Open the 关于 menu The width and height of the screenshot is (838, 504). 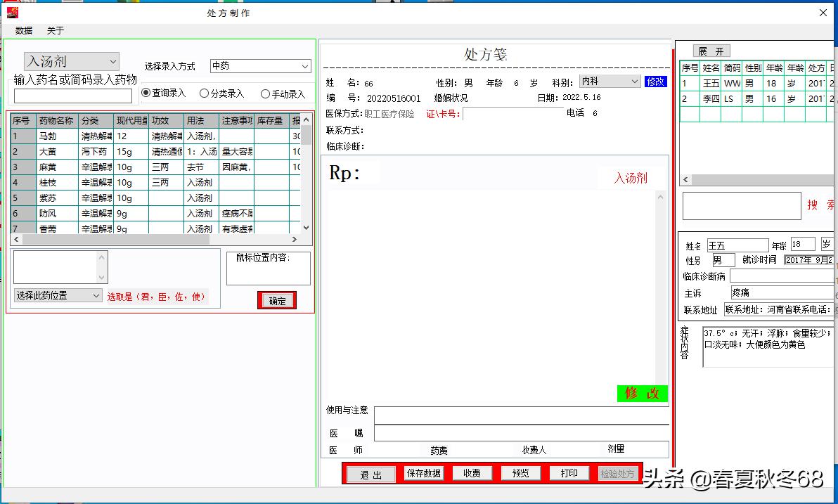pos(56,30)
